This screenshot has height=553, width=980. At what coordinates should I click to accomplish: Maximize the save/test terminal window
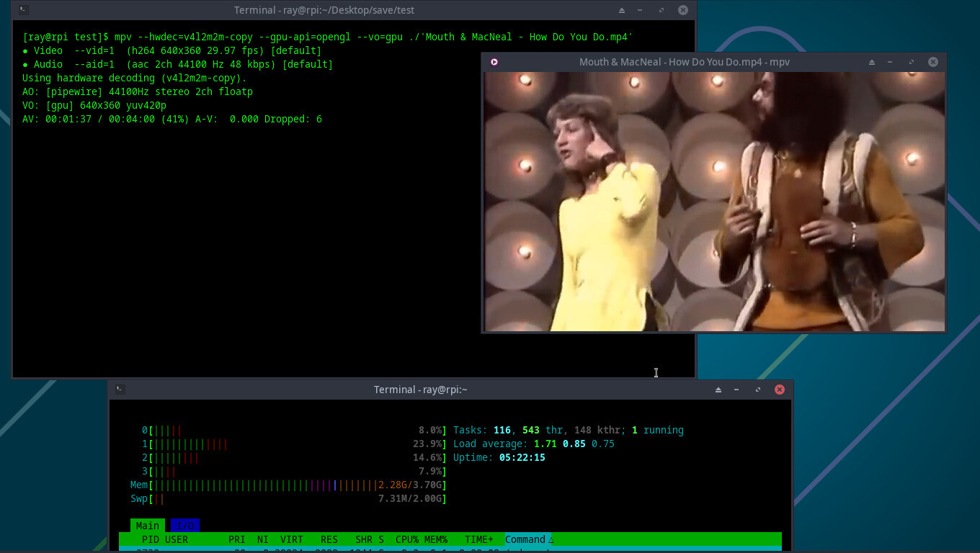661,10
